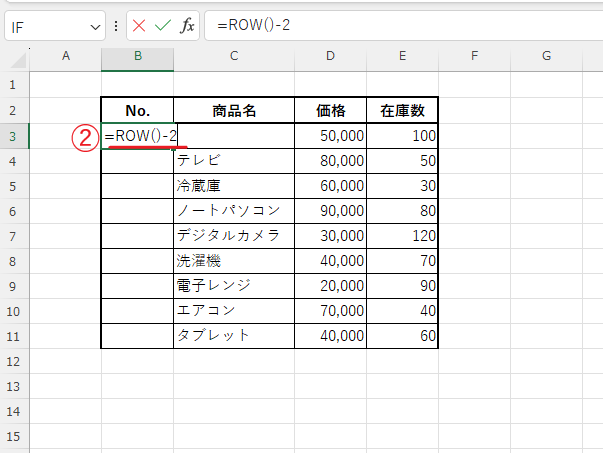Viewport: 603px width, 453px height.
Task: Select column G header
Action: (546, 56)
